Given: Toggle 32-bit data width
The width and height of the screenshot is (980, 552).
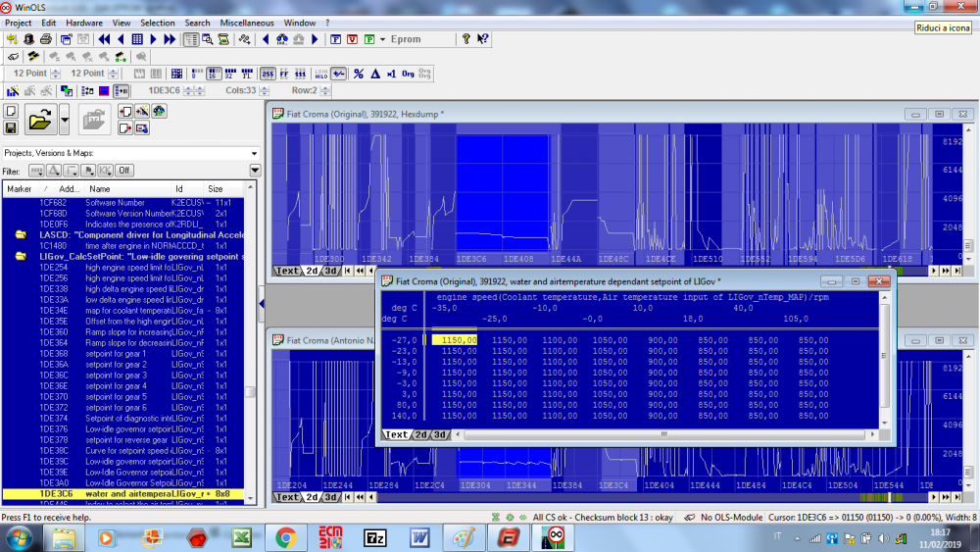Looking at the screenshot, I should pyautogui.click(x=230, y=74).
